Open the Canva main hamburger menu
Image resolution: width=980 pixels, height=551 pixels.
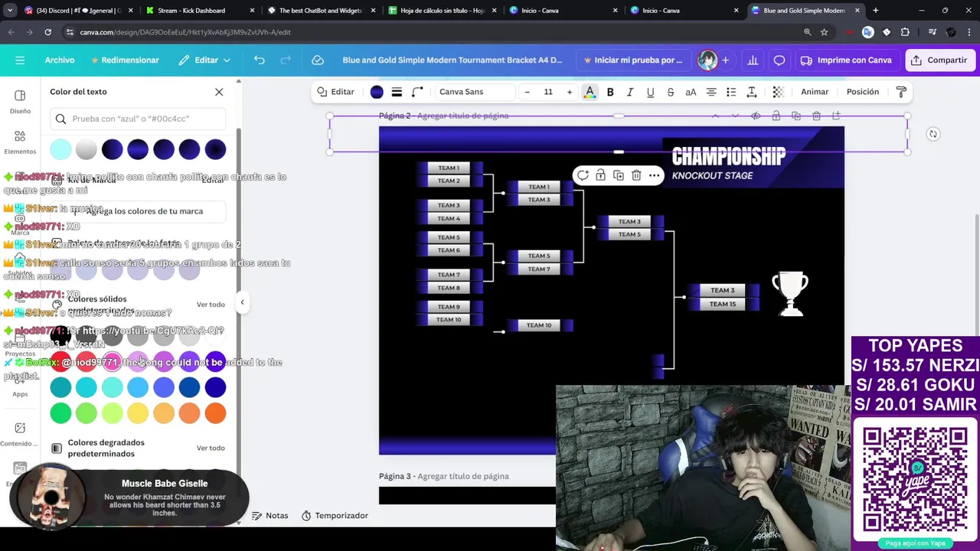[20, 60]
